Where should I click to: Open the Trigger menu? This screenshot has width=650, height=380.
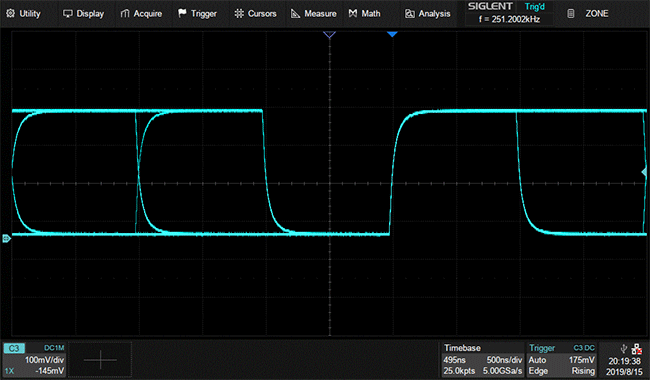pyautogui.click(x=197, y=14)
